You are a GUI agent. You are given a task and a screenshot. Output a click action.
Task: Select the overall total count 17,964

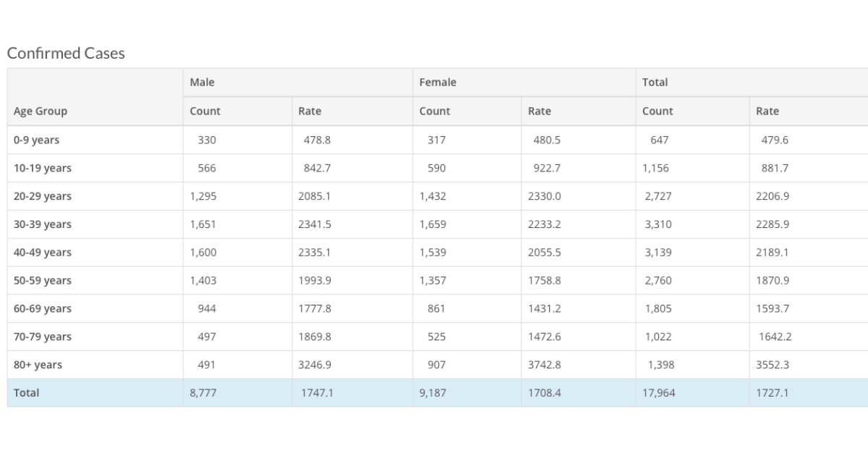(x=659, y=393)
